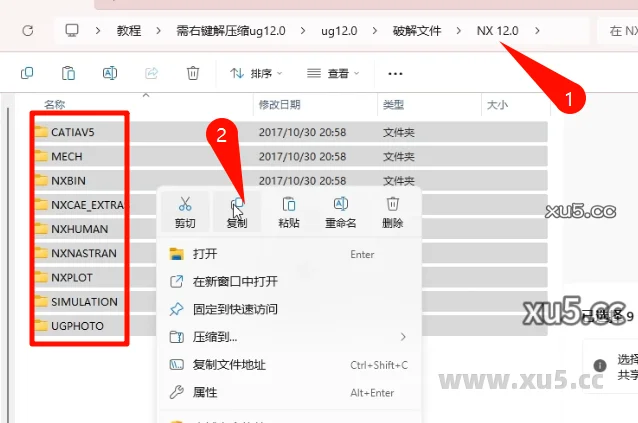This screenshot has height=423, width=638.
Task: Choose Pin to Quick Access (固定到快速访问)
Action: [235, 309]
